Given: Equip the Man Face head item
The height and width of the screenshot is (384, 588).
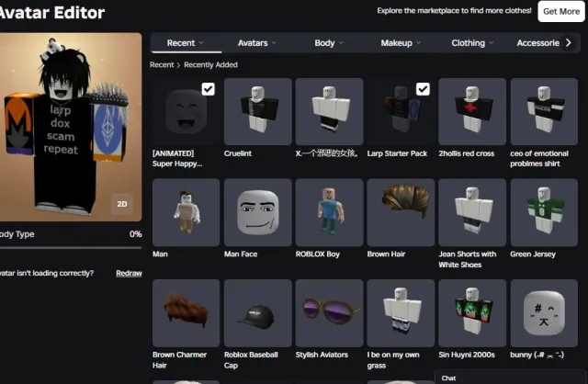Looking at the screenshot, I should click(x=257, y=212).
